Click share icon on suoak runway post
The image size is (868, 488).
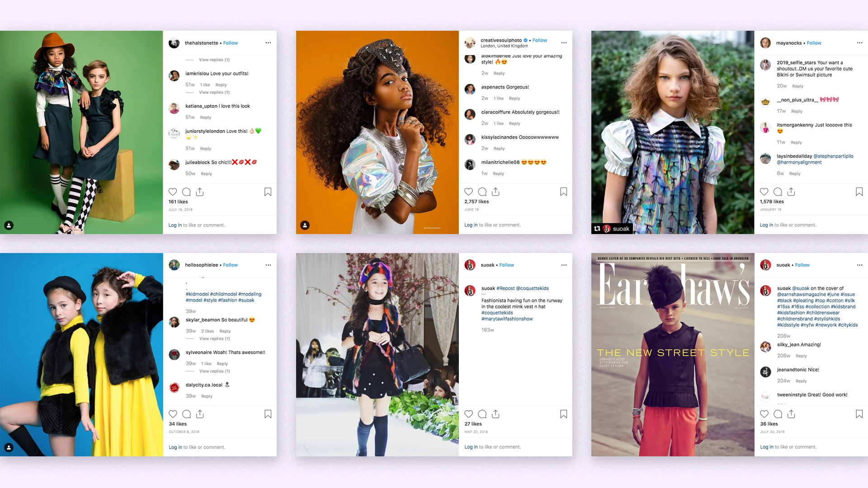point(495,414)
